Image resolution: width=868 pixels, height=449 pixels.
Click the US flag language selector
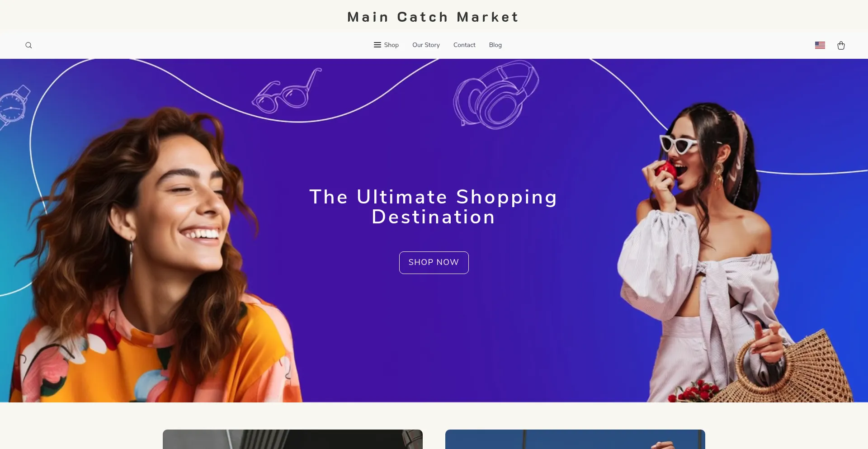820,45
